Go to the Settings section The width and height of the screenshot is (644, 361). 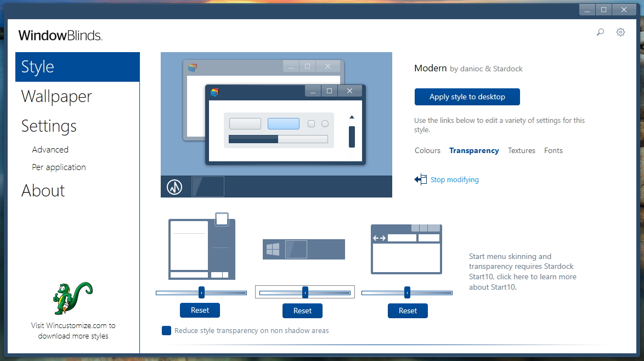click(49, 126)
